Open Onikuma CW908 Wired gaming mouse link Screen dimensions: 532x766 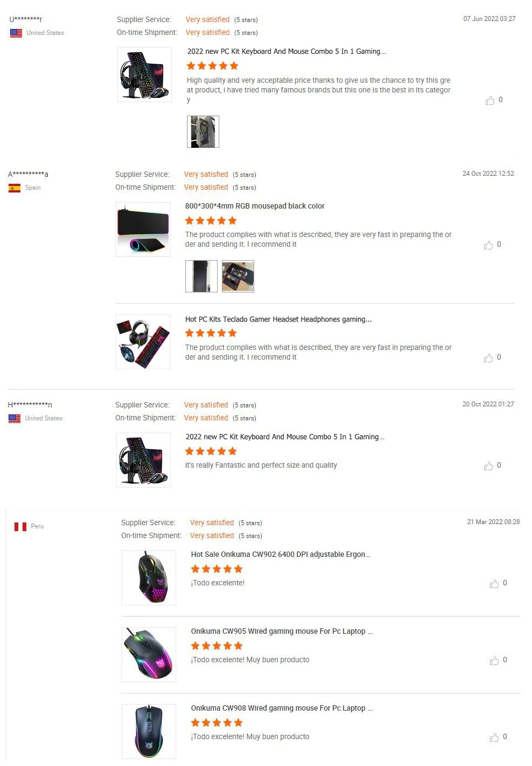point(282,708)
